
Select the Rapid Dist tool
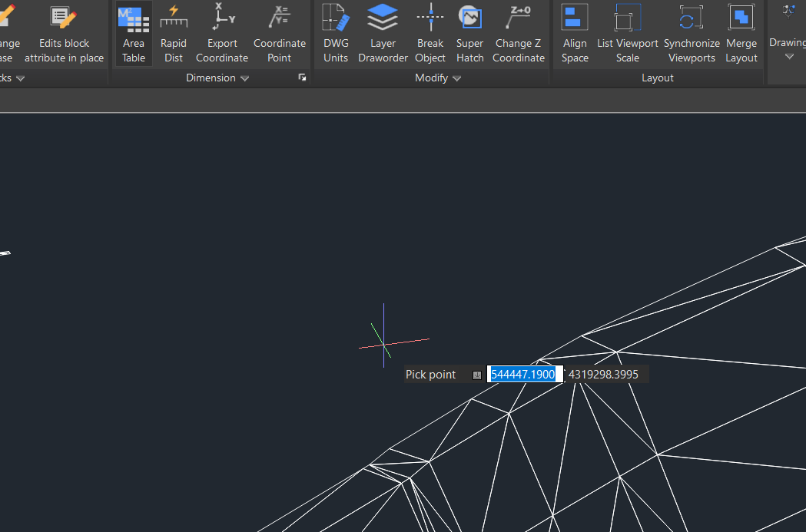(x=174, y=34)
